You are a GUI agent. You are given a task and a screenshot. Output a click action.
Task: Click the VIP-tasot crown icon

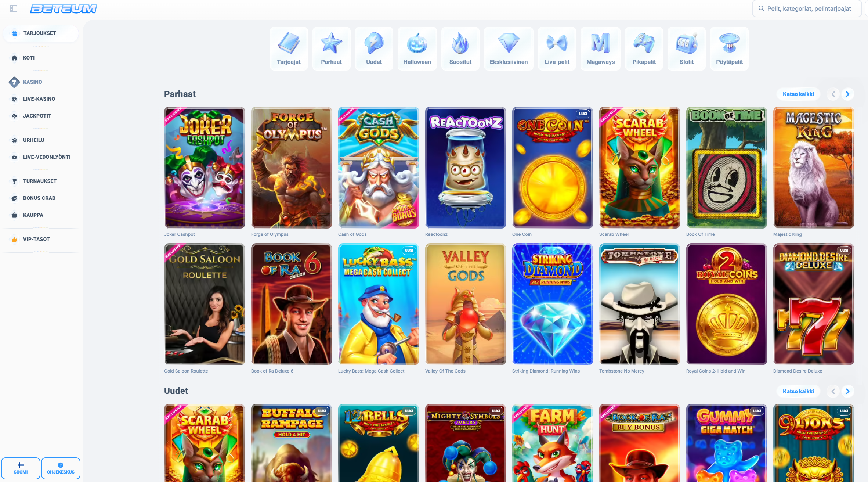click(14, 240)
